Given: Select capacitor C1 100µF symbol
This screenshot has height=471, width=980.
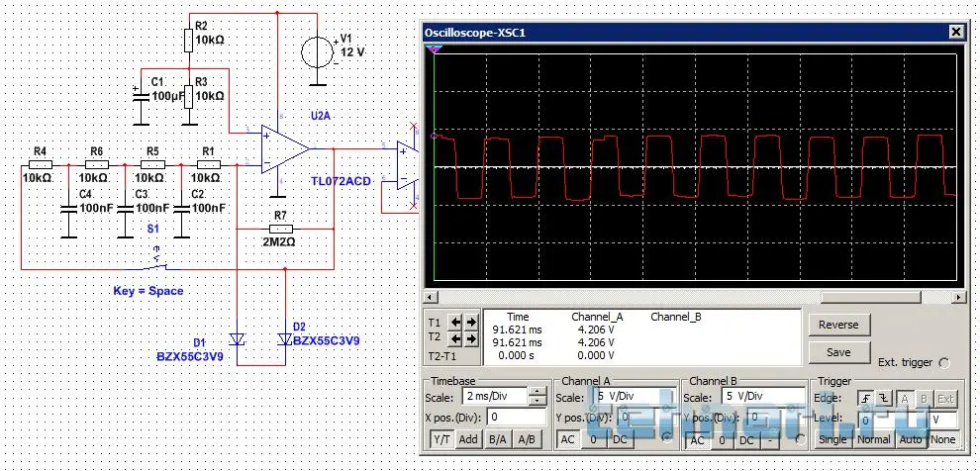Looking at the screenshot, I should (140, 95).
